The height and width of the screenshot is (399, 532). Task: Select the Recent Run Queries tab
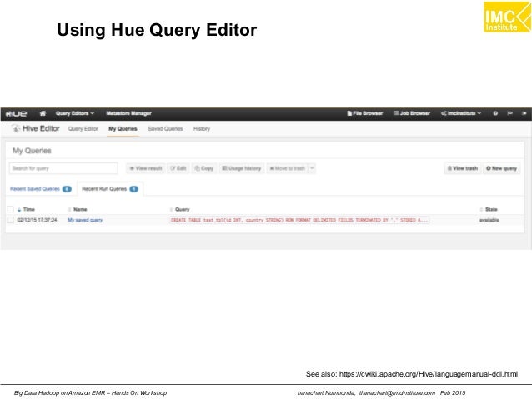(110, 189)
